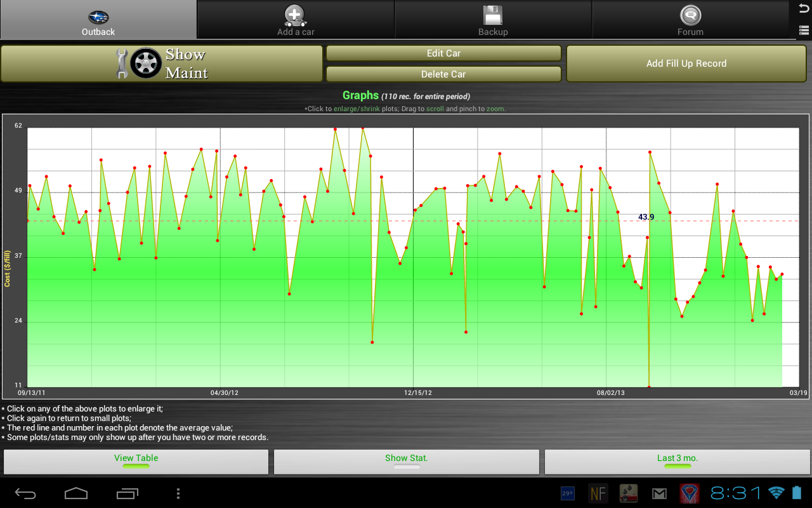812x508 pixels.
Task: Open the Backup tab
Action: point(493,20)
